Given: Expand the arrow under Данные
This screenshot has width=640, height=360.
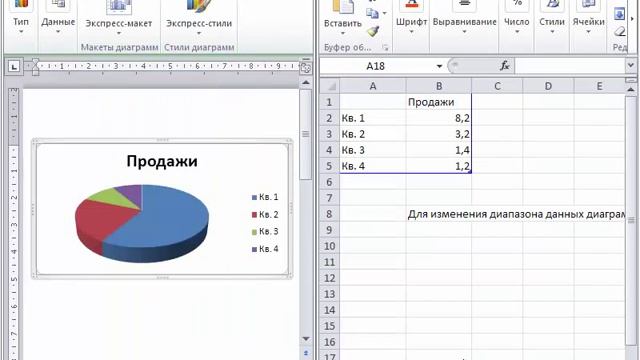Looking at the screenshot, I should point(58,32).
